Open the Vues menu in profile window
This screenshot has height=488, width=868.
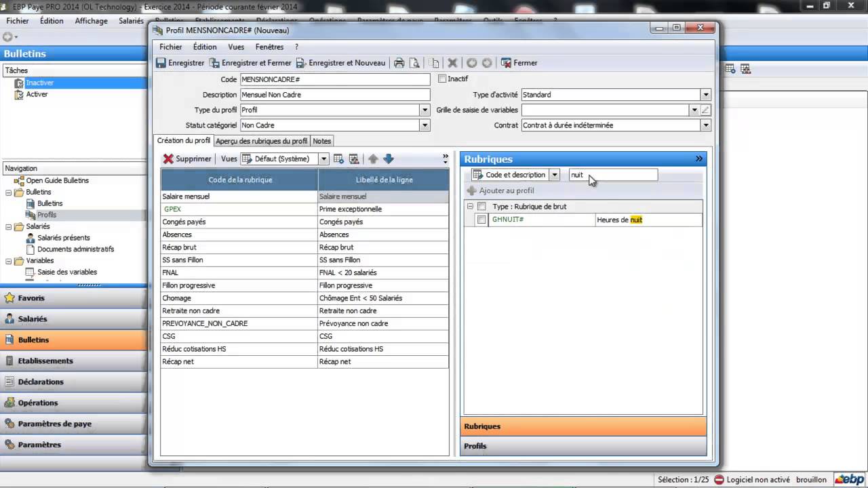pos(236,47)
